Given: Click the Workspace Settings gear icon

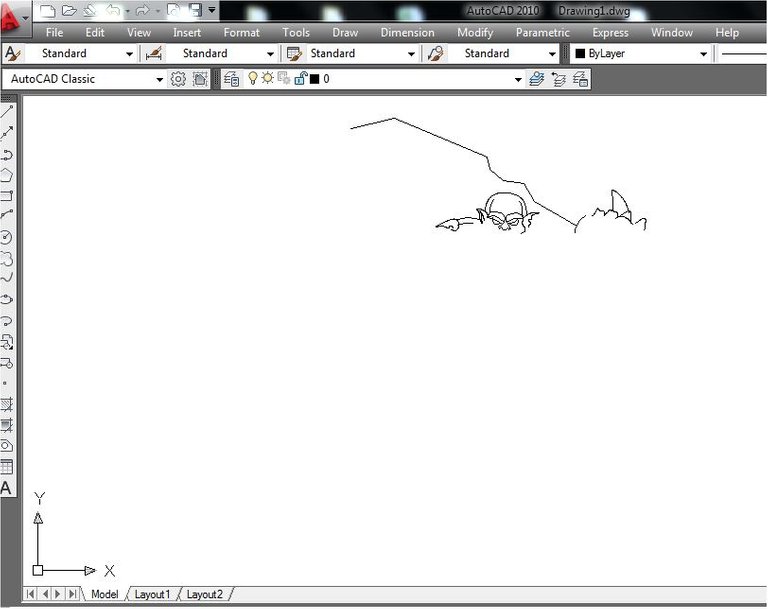Looking at the screenshot, I should click(178, 79).
